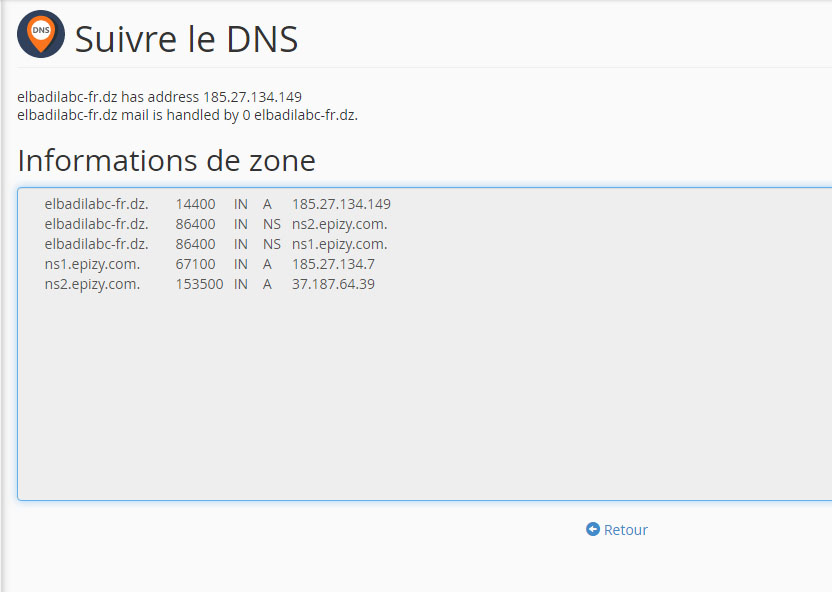Click the IP address 185.27.134.7

[x=333, y=264]
